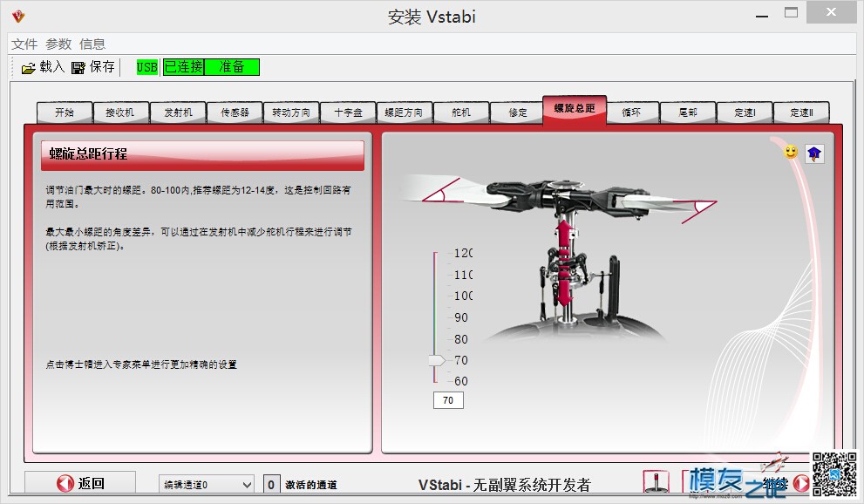This screenshot has height=504, width=864.
Task: Switch to the 发射机 tab
Action: pos(178,112)
